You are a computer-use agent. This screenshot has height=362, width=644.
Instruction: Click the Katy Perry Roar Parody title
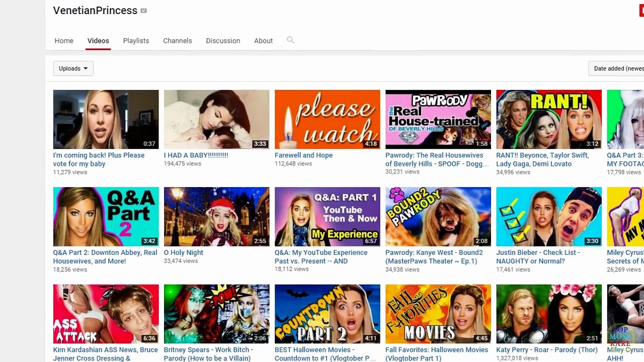click(547, 350)
